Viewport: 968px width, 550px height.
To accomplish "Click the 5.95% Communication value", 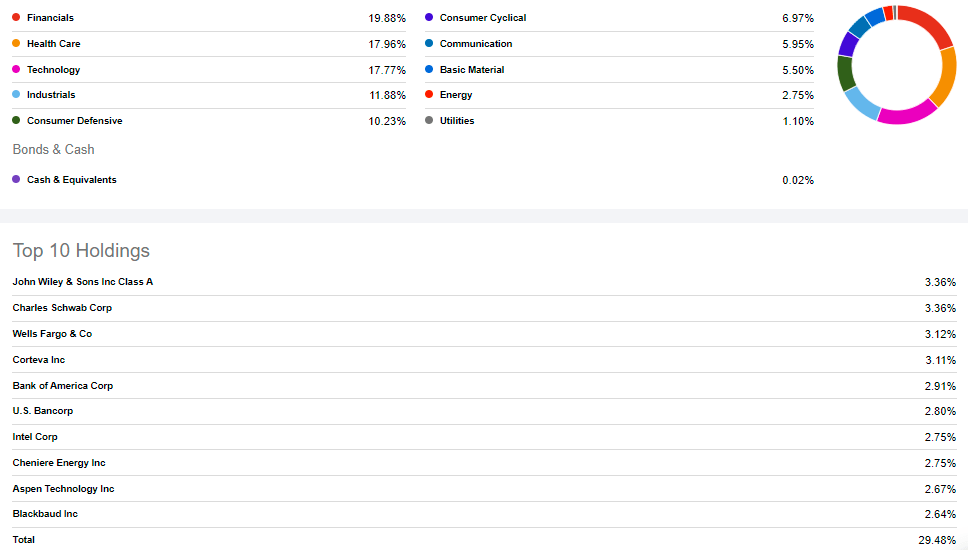I will tap(798, 44).
